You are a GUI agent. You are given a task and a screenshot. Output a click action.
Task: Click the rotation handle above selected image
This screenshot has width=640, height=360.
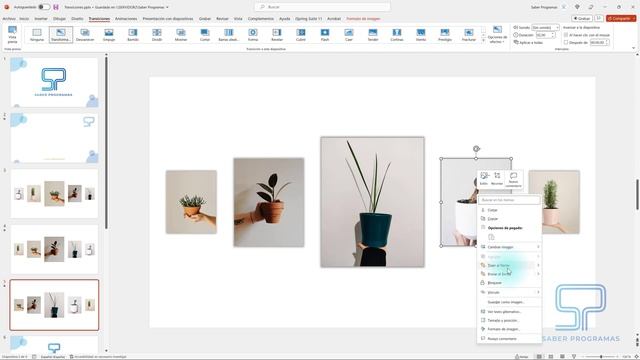click(x=476, y=149)
